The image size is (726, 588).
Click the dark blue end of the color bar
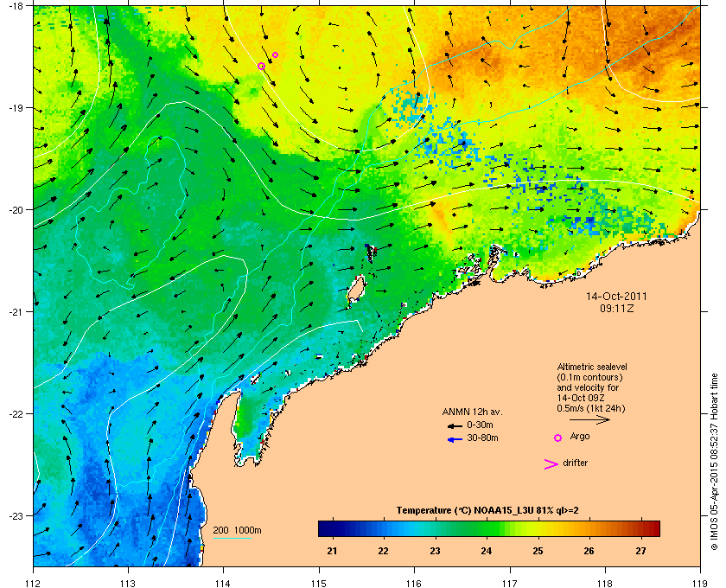tap(324, 528)
